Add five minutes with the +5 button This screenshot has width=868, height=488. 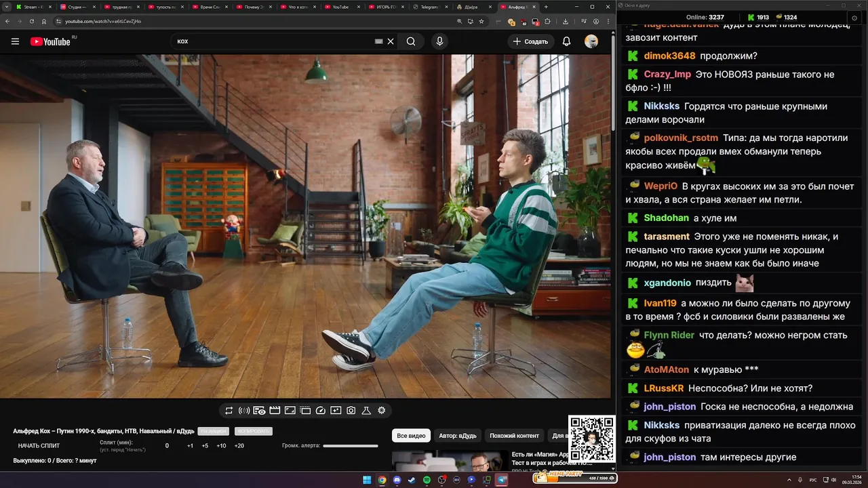point(205,445)
